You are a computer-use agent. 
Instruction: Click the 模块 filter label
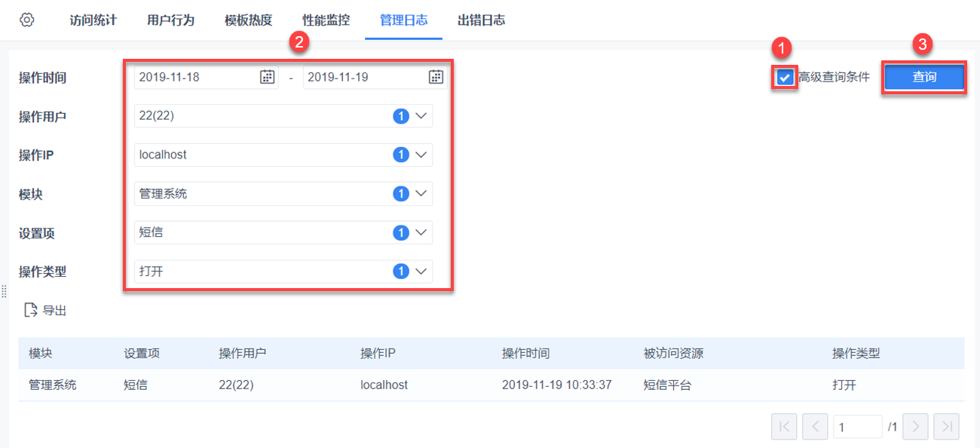[x=31, y=194]
